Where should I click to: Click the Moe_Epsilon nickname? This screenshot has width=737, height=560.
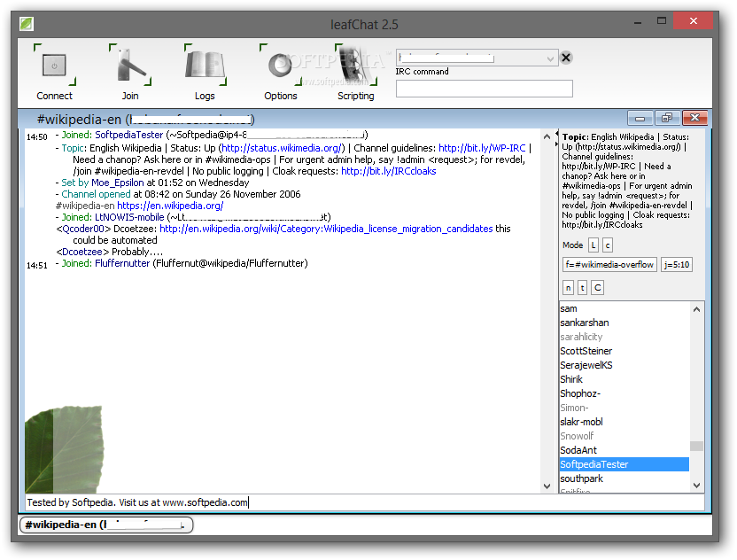[x=118, y=183]
